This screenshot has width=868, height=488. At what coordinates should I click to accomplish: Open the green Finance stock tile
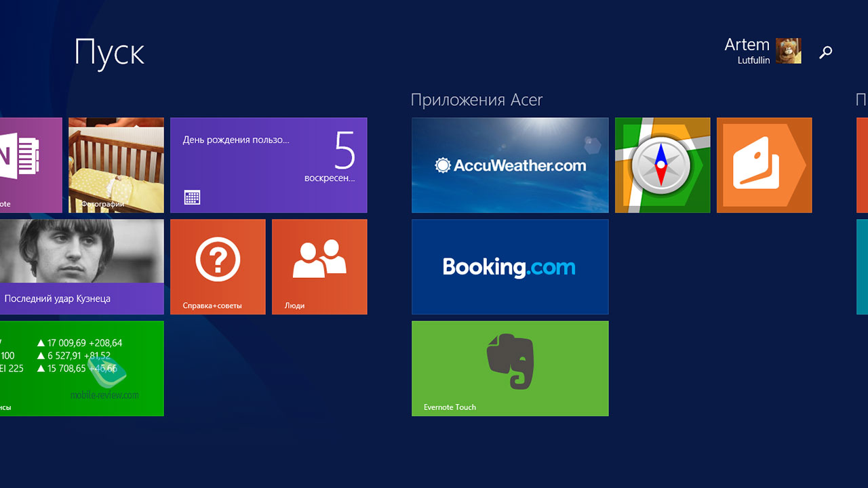pos(81,369)
